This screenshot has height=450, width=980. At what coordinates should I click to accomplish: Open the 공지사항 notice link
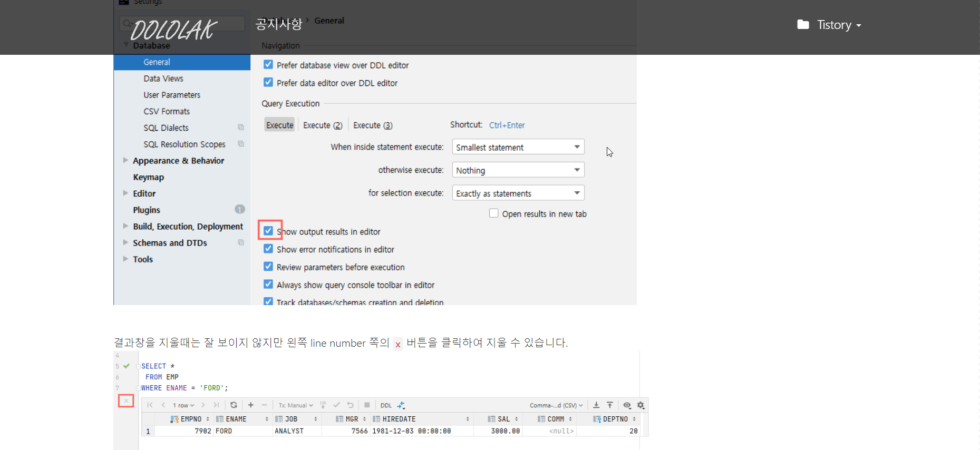[x=279, y=24]
